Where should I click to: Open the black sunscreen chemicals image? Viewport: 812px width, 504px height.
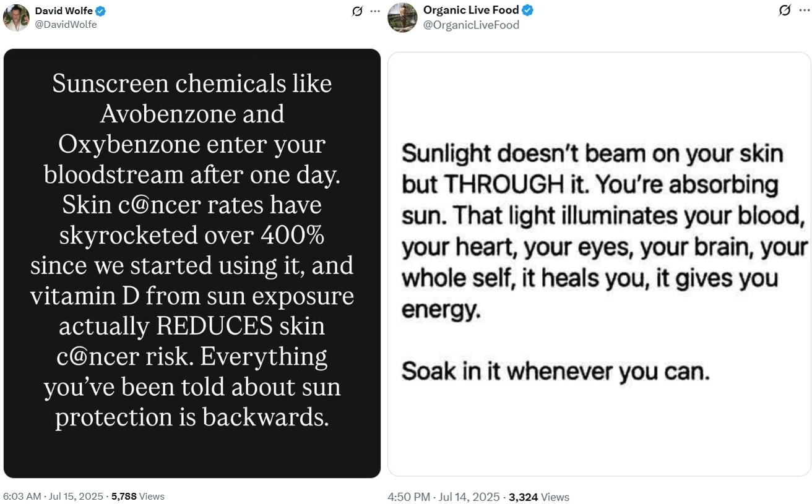192,263
